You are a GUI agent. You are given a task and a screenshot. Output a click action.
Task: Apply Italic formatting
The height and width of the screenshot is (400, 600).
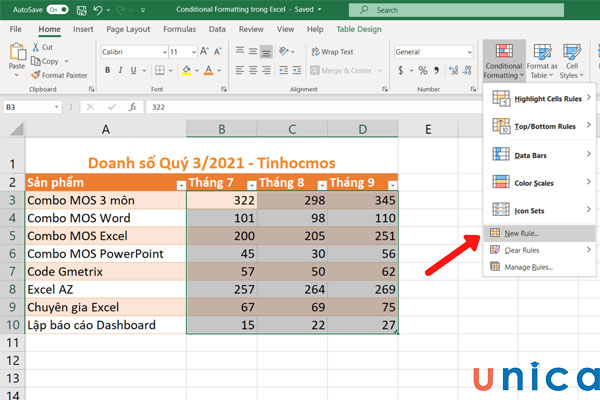121,71
